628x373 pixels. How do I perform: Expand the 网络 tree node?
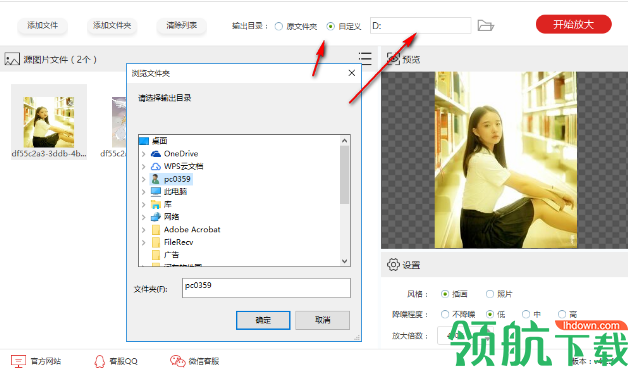coord(143,217)
